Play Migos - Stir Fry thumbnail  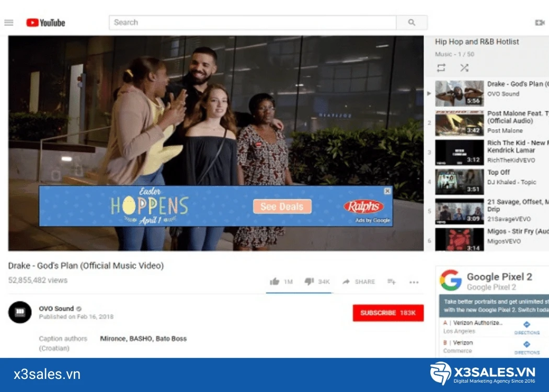point(460,240)
